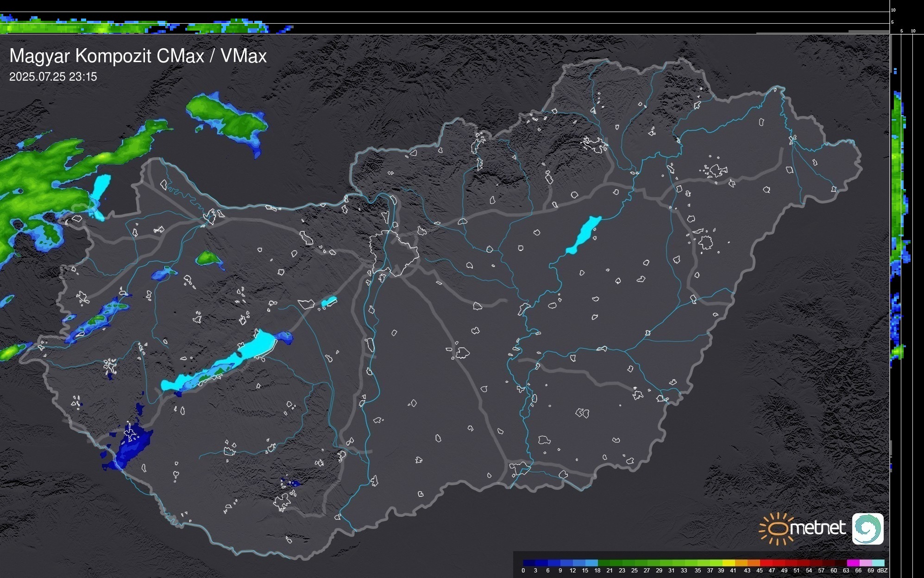924x578 pixels.
Task: Pick the orange 43 dBZ swatch
Action: click(753, 563)
